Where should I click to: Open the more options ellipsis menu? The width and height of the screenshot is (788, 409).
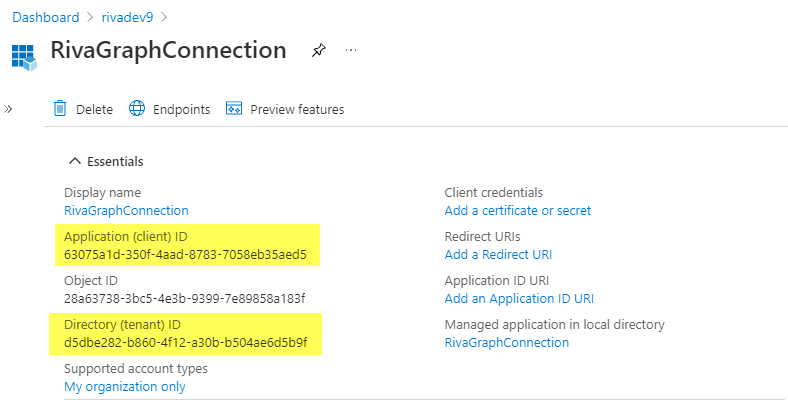point(351,50)
